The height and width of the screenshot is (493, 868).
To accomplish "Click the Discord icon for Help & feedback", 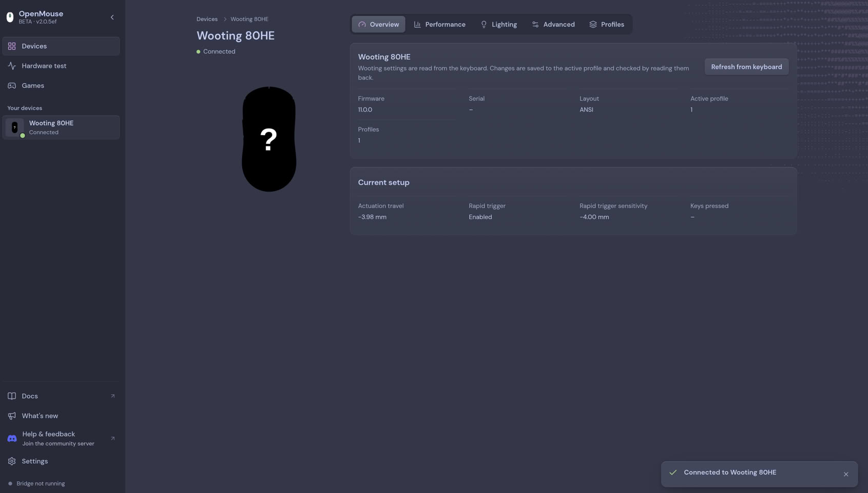I will coord(12,439).
